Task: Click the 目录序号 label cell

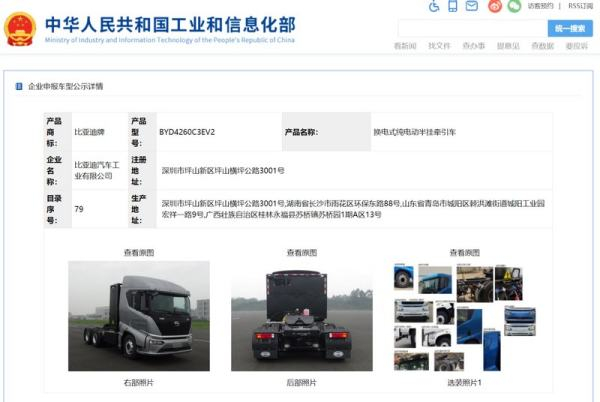Action: tap(58, 209)
